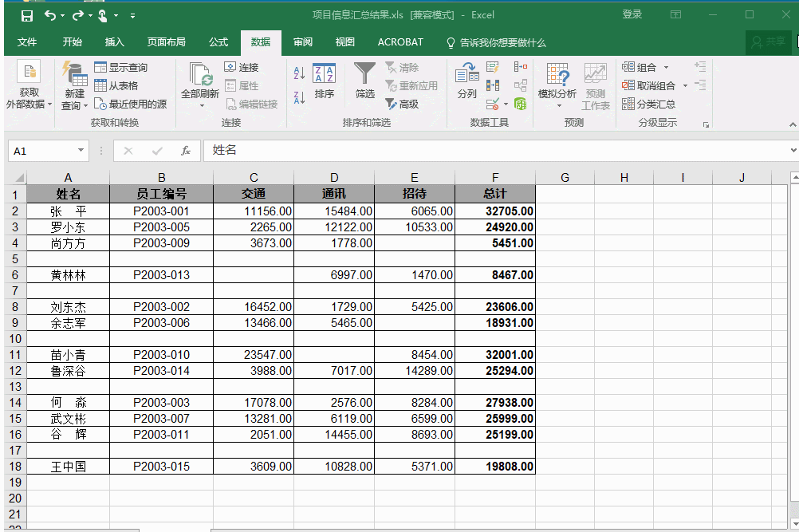Image resolution: width=799 pixels, height=532 pixels.
Task: Sort descending Z to A
Action: pyautogui.click(x=299, y=97)
